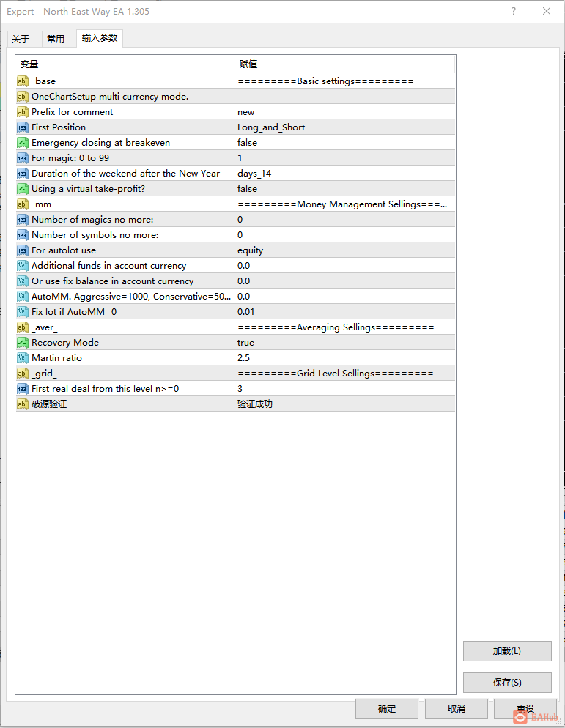Image resolution: width=565 pixels, height=728 pixels.
Task: Open the 关于 tab
Action: (24, 40)
